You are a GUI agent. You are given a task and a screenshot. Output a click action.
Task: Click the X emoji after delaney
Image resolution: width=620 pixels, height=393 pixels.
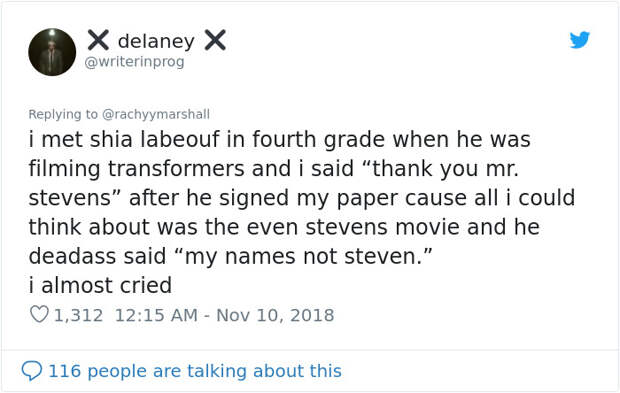click(x=215, y=40)
